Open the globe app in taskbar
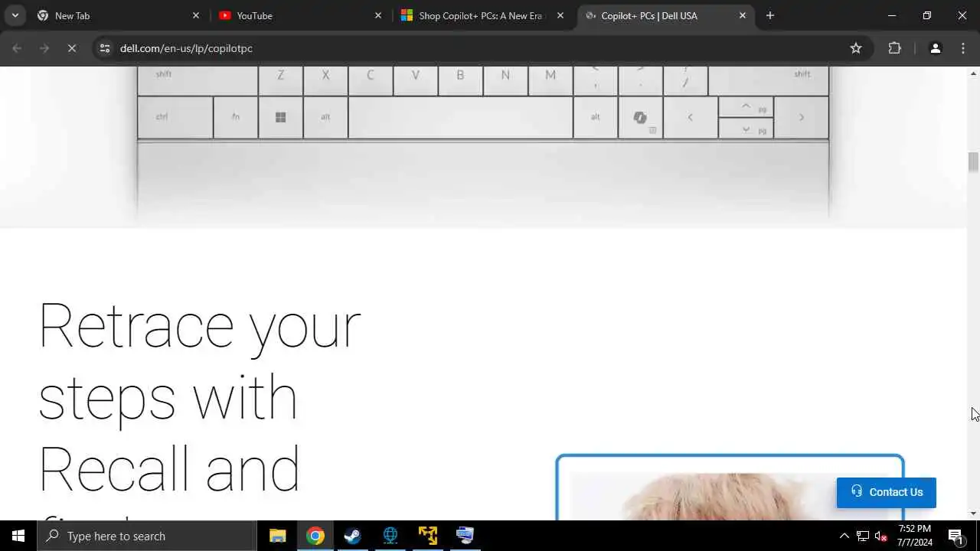Viewport: 980px width, 551px height. pos(390,536)
